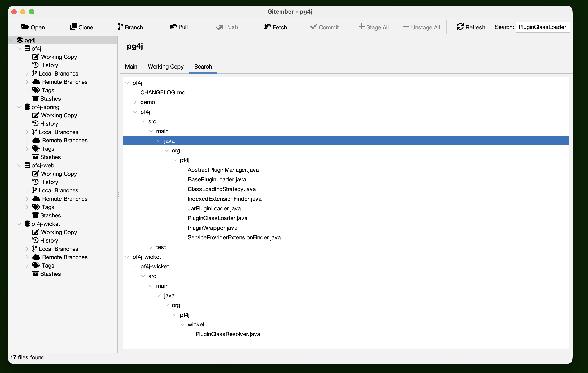Screen dimensions: 588x373
Task: Click Working Copy edit icon under pf4j
Action: pyautogui.click(x=36, y=57)
